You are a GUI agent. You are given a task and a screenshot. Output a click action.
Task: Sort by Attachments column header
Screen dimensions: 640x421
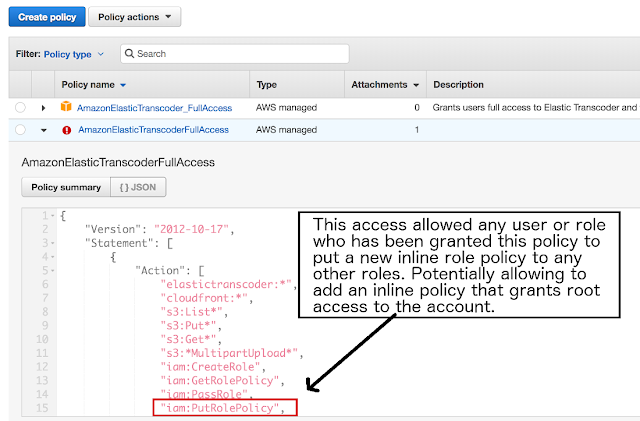(385, 85)
